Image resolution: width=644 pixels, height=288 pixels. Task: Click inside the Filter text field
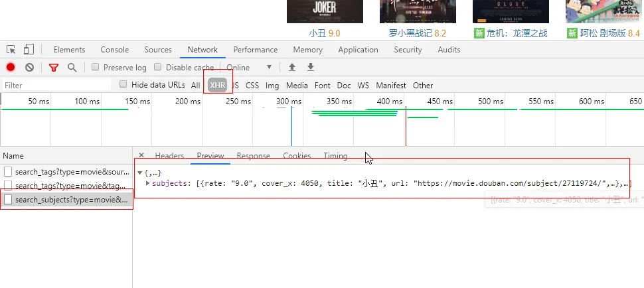click(56, 85)
